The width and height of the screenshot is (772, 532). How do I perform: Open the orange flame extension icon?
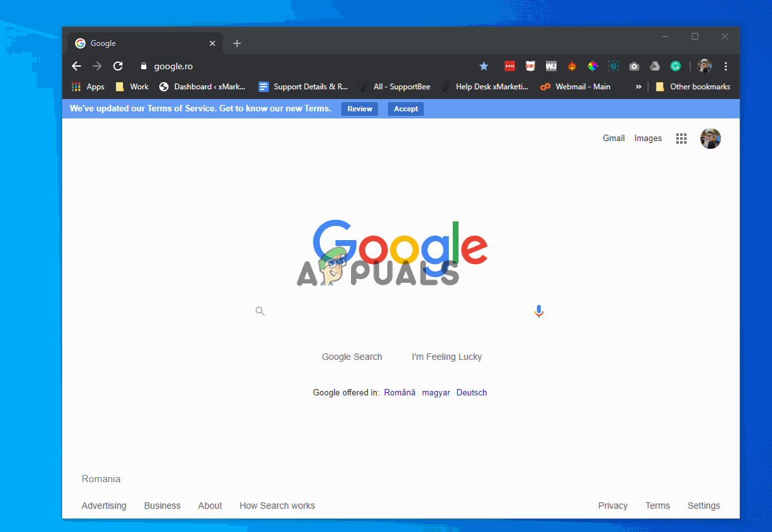pyautogui.click(x=572, y=66)
